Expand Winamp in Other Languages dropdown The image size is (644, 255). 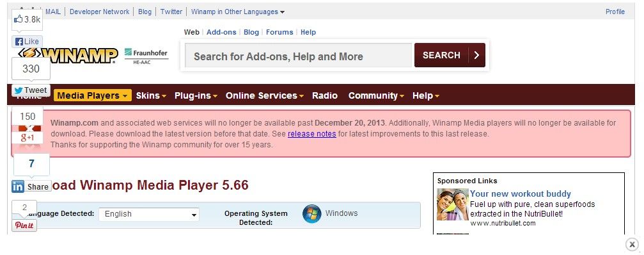[x=238, y=12]
